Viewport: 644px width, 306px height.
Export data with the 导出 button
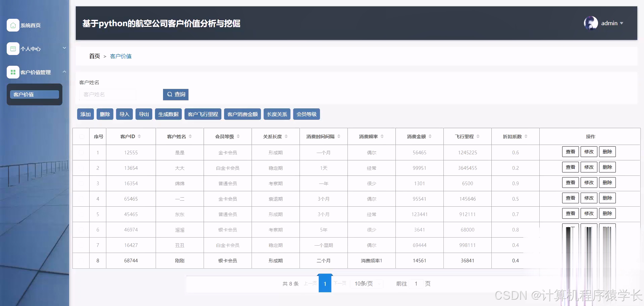(144, 114)
